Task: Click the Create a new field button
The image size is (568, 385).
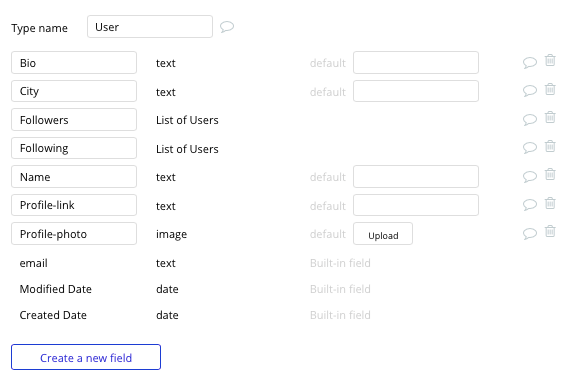Action: (86, 357)
